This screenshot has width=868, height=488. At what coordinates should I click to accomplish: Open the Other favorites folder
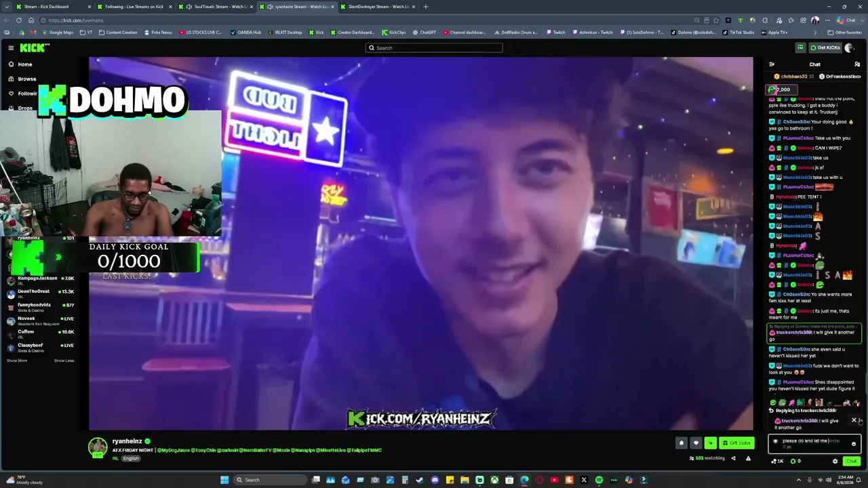tap(845, 33)
